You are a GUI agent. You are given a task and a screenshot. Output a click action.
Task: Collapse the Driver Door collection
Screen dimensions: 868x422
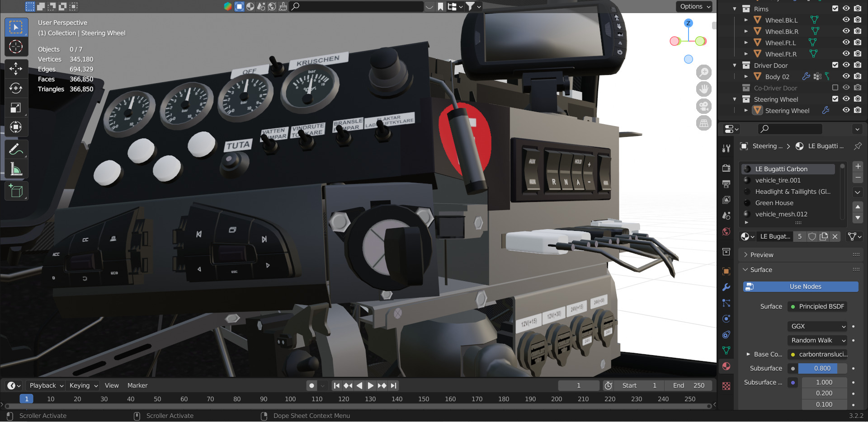pos(735,65)
